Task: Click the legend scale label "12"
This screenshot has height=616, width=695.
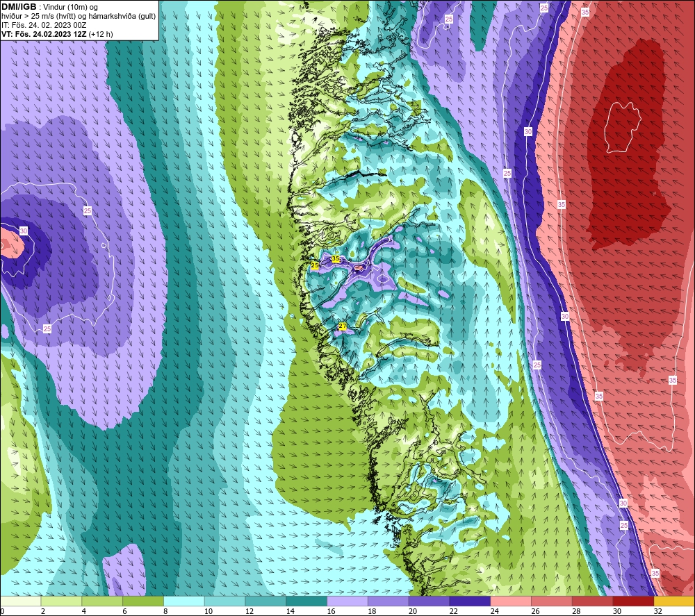Action: 249,611
